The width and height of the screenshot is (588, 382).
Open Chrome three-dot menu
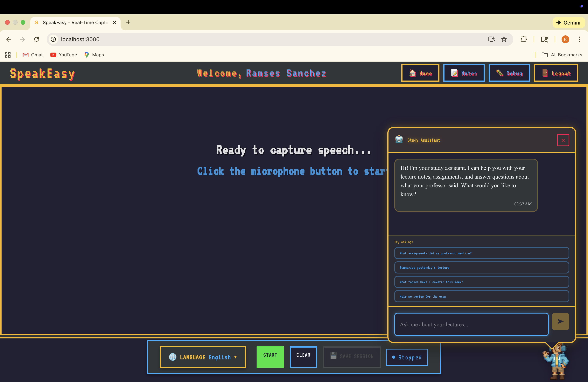point(579,39)
